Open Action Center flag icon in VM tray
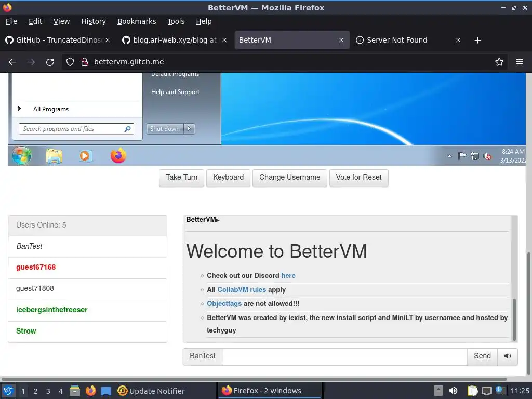Viewport: 532px width, 399px height. coord(462,156)
